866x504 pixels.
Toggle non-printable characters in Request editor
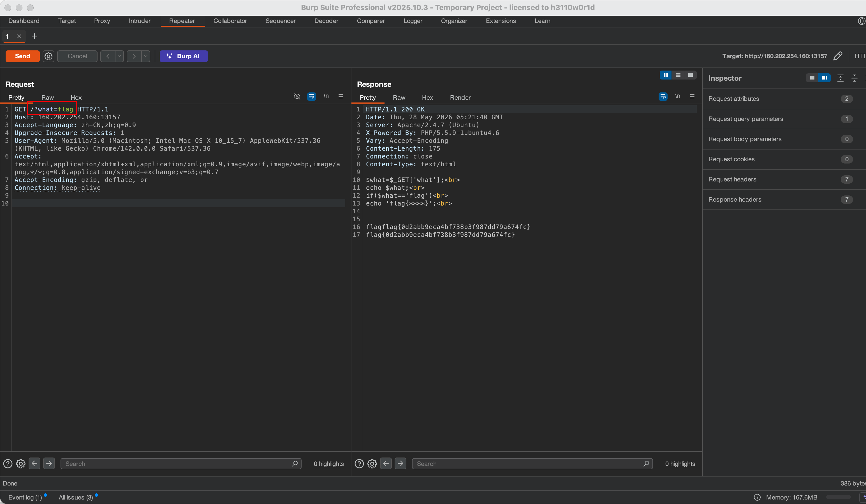click(x=326, y=97)
